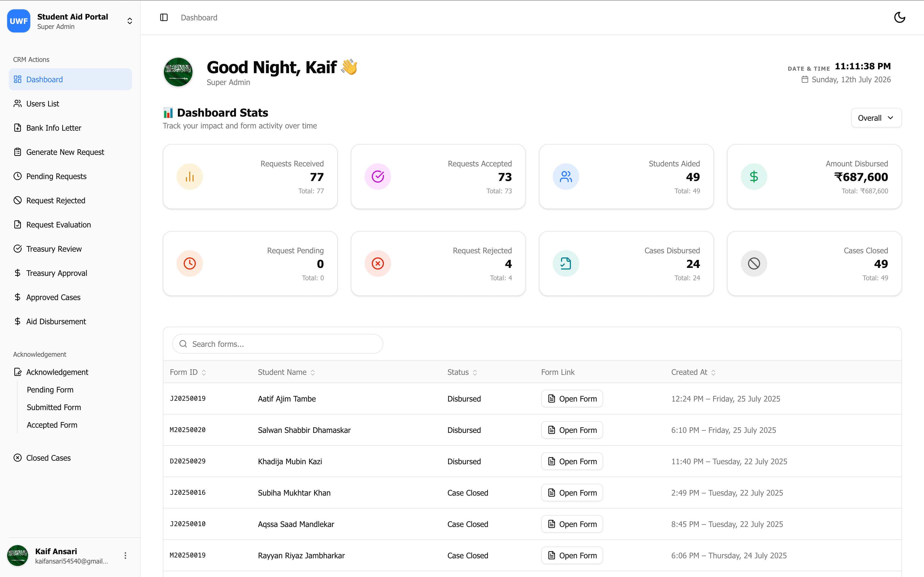Click the Request Pending clock icon
924x577 pixels.
(x=189, y=264)
